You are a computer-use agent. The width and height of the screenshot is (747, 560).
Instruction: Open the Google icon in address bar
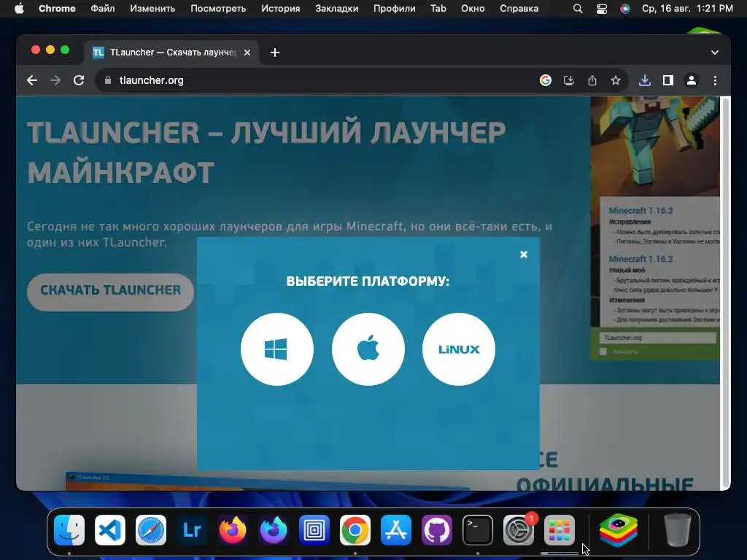point(546,80)
